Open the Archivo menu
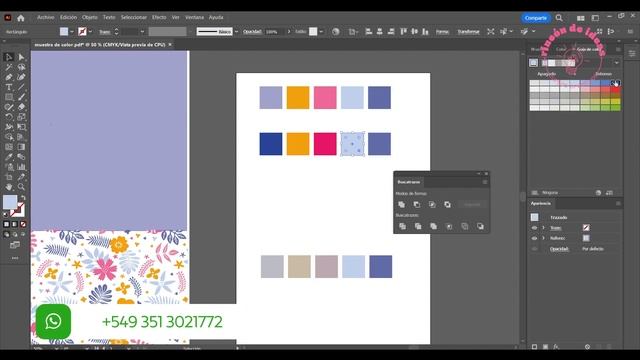The width and height of the screenshot is (640, 360). [46, 18]
